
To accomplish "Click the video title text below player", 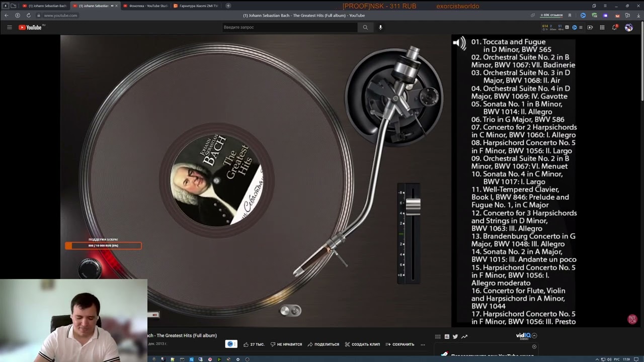I will point(182,335).
